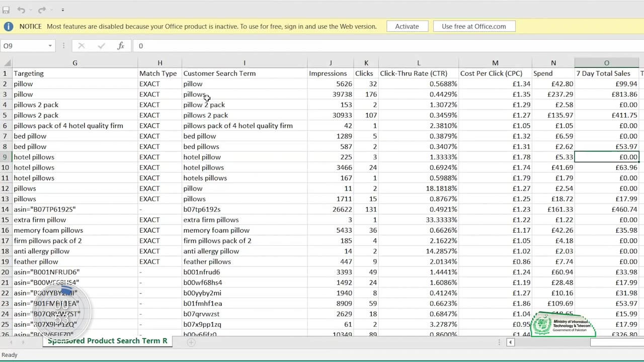Image resolution: width=644 pixels, height=362 pixels.
Task: Select row 9 header
Action: coord(6,157)
